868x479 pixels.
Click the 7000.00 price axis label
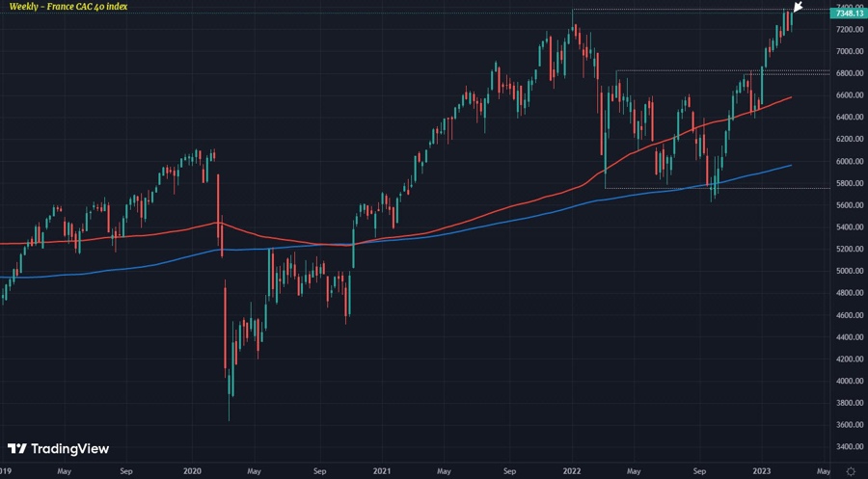point(851,51)
